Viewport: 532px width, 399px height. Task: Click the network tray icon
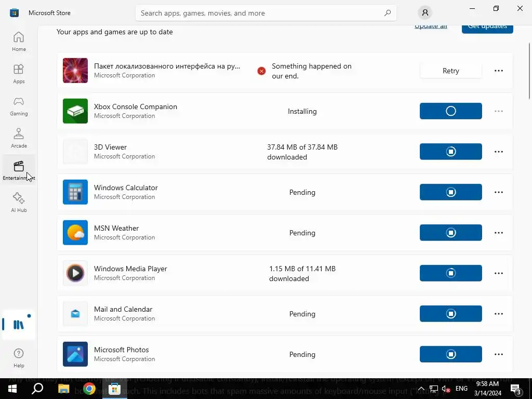(434, 389)
